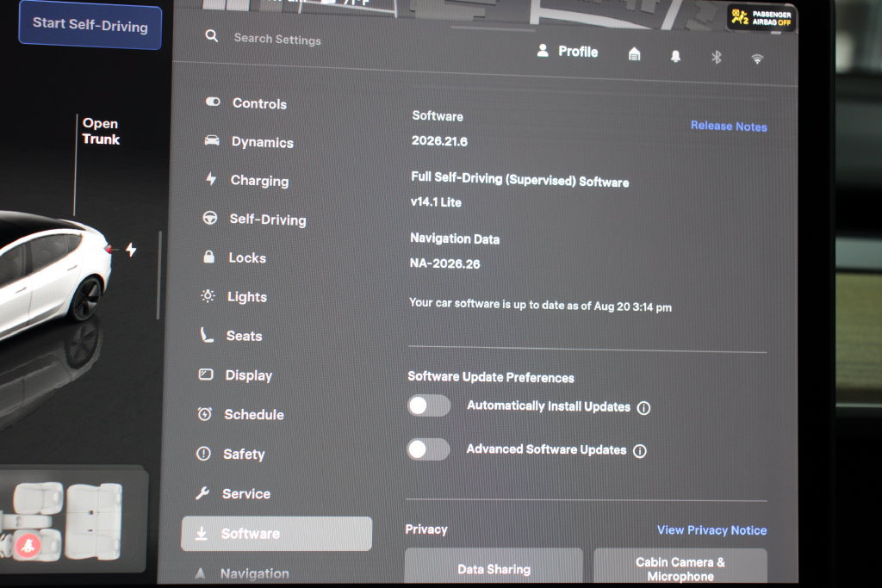The width and height of the screenshot is (882, 588).
Task: Tap navigation data NA-2026.26
Action: click(445, 263)
